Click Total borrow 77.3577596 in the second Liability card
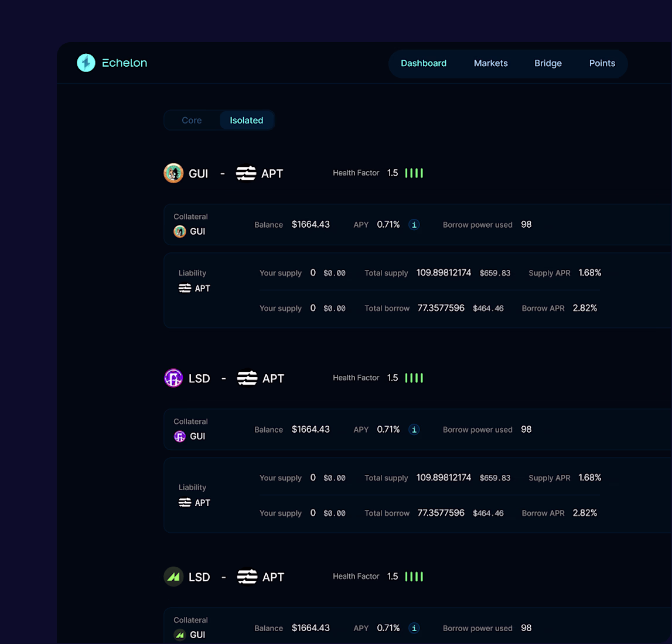The width and height of the screenshot is (672, 644). pos(441,512)
